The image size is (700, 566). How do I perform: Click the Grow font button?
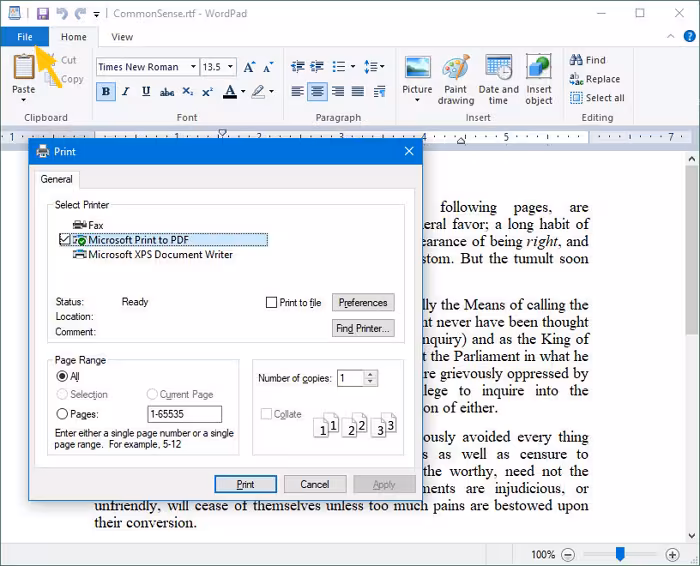249,67
